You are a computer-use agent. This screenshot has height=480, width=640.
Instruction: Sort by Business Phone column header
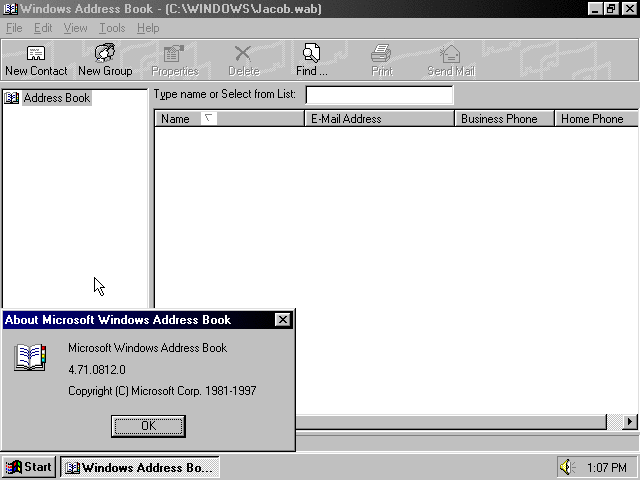click(504, 119)
